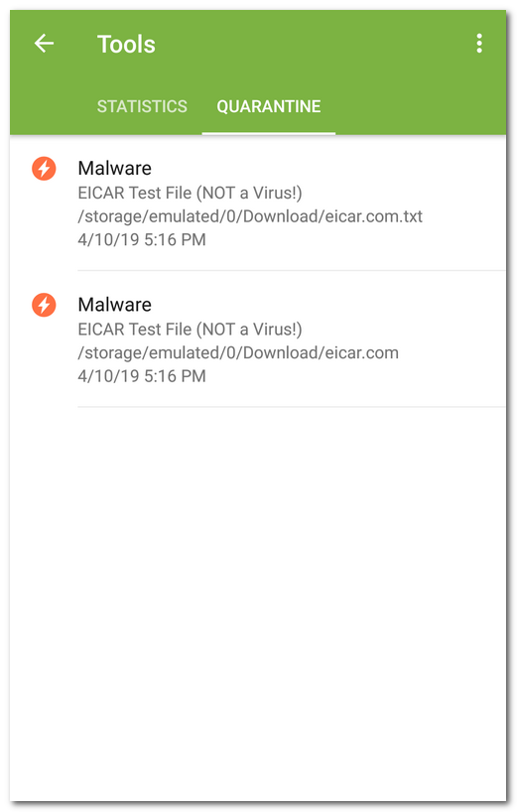
Task: Switch to the STATISTICS tab
Action: click(x=142, y=106)
